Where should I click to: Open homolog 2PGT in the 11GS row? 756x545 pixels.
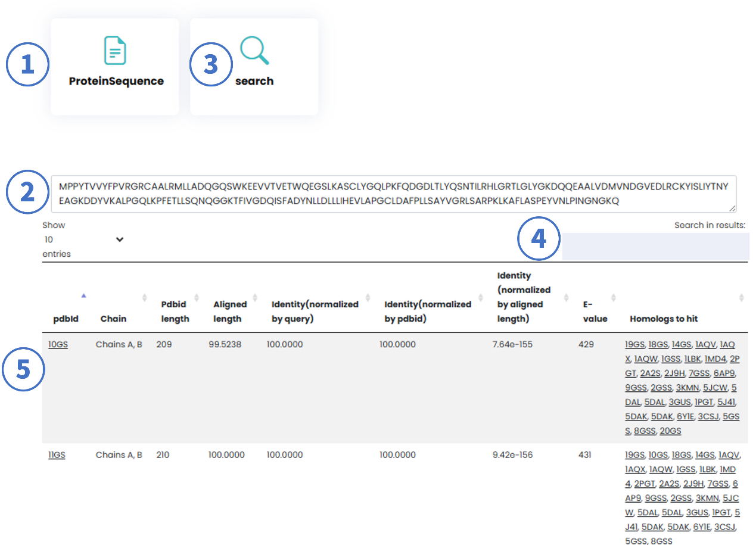pos(645,484)
